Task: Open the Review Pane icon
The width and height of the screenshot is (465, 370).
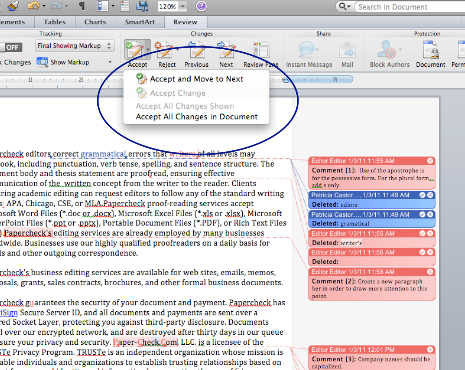Action: point(261,50)
